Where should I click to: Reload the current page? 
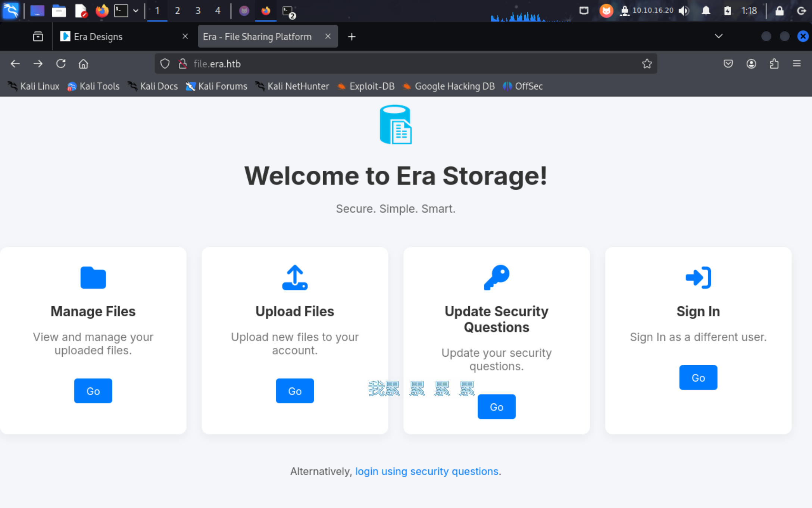click(x=61, y=64)
